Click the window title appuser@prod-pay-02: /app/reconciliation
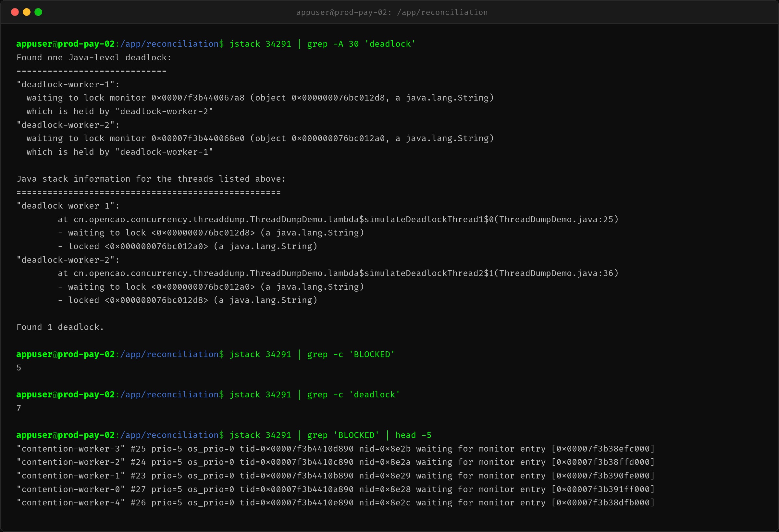This screenshot has width=779, height=532. pyautogui.click(x=392, y=12)
